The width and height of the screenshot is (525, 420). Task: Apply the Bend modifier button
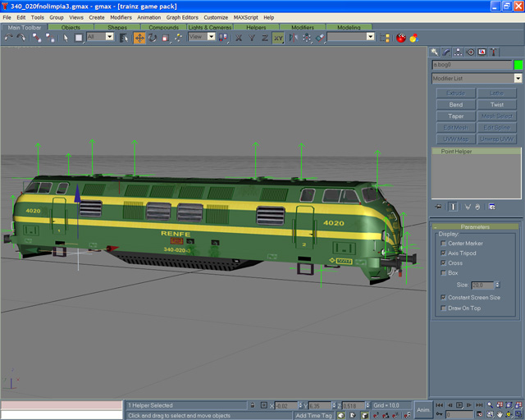(455, 105)
